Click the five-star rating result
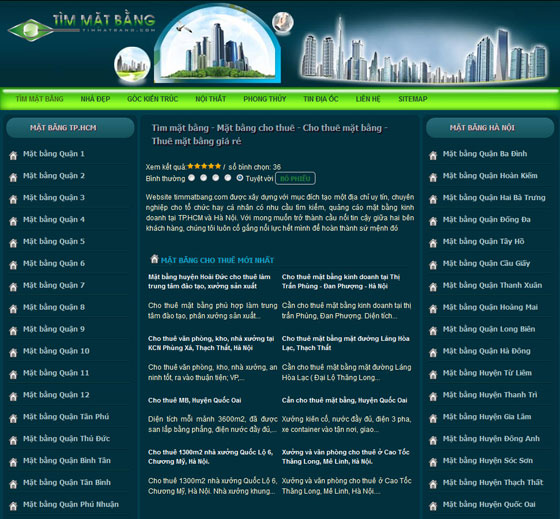Viewport: 560px width, 519px height. pos(204,166)
